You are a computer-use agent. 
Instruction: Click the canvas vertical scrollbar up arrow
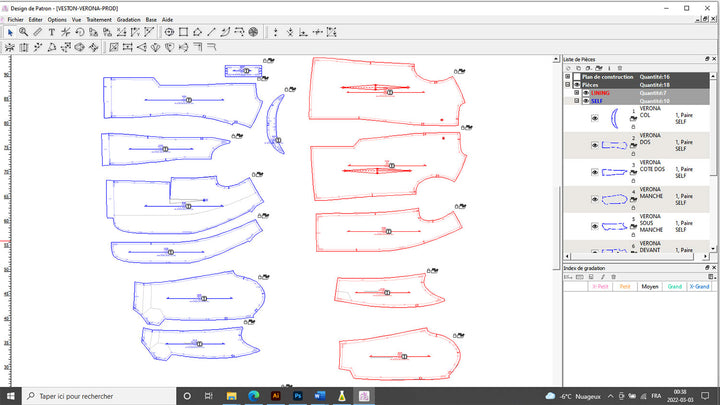(556, 59)
